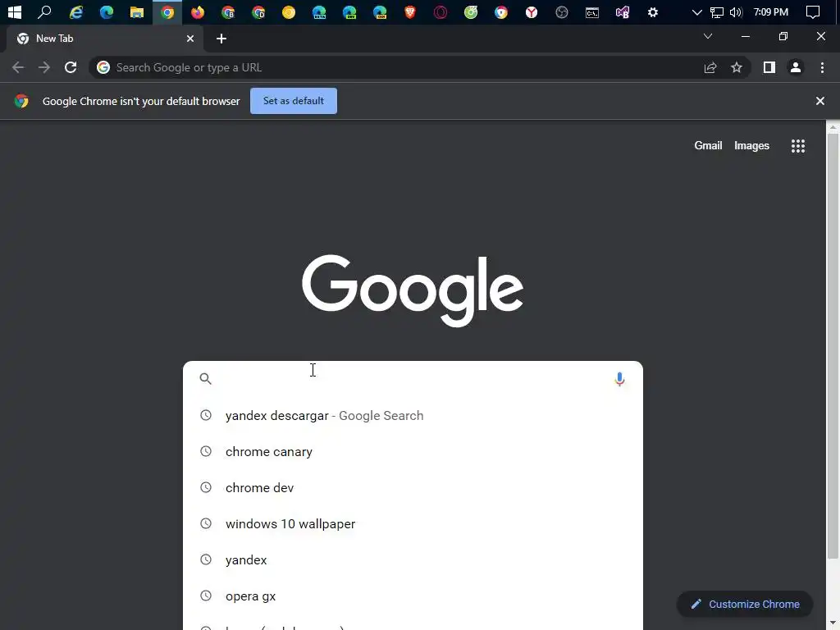
Task: Open the Windows Start menu
Action: (15, 11)
